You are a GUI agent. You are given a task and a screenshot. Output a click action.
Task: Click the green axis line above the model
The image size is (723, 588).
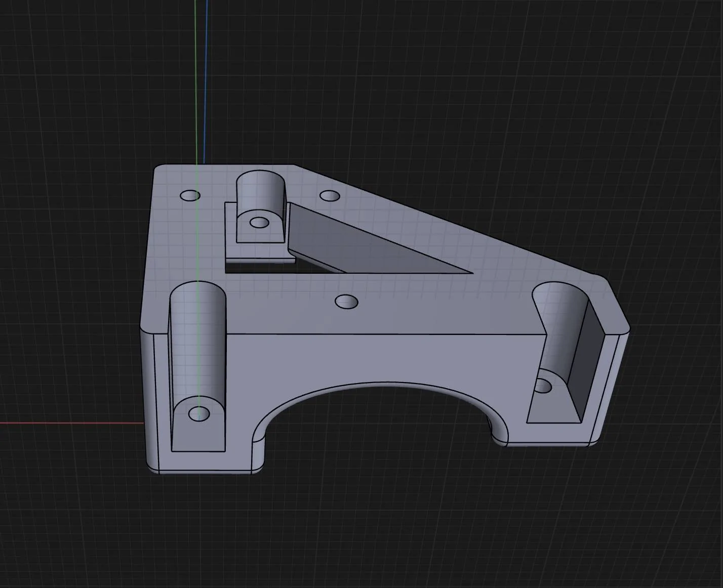coord(196,76)
